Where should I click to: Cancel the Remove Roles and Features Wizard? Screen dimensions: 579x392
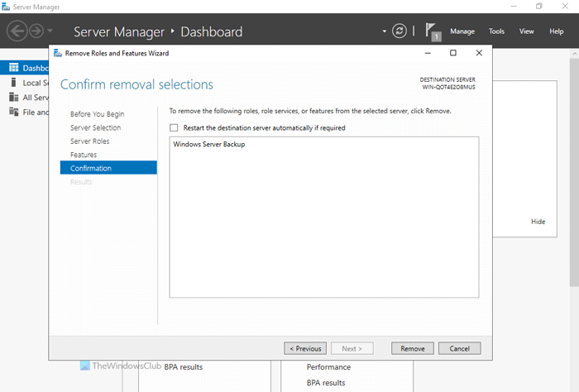pyautogui.click(x=459, y=348)
